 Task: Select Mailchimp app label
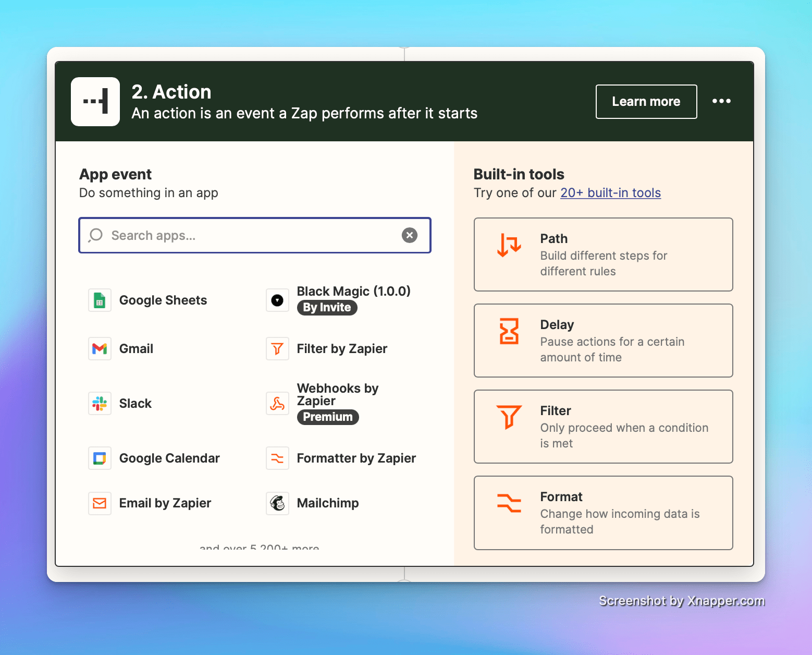point(328,503)
